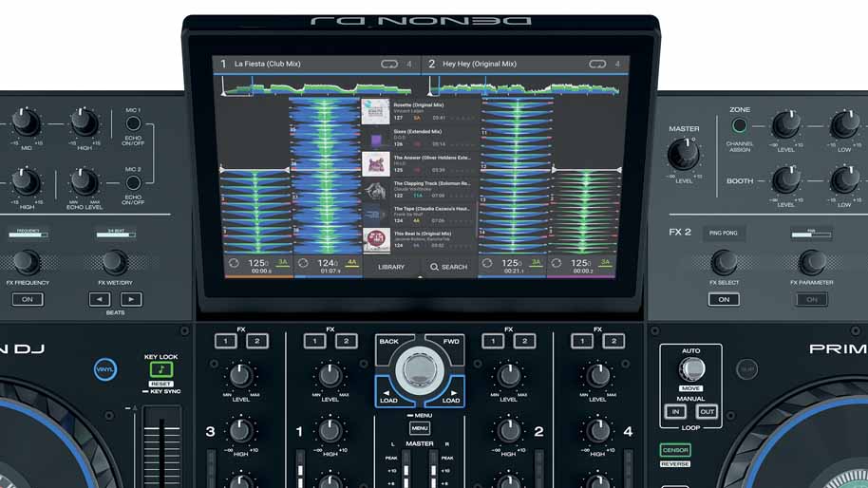Select the PING PONG effect display
The width and height of the screenshot is (868, 488).
[x=724, y=233]
